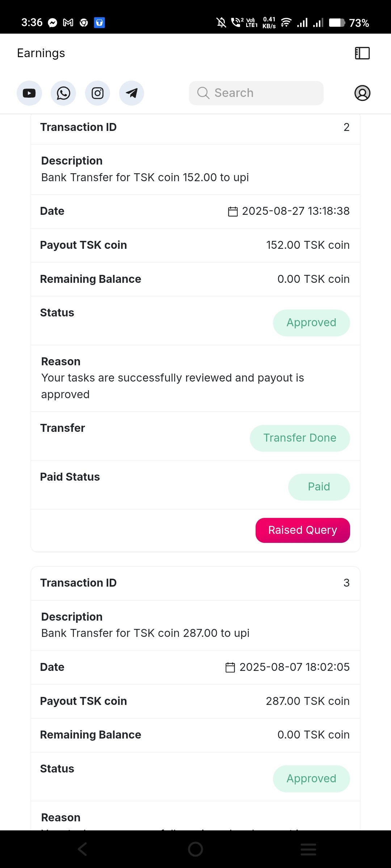Viewport: 391px width, 868px height.
Task: Select the Transaction ID 3 row
Action: pyautogui.click(x=195, y=583)
